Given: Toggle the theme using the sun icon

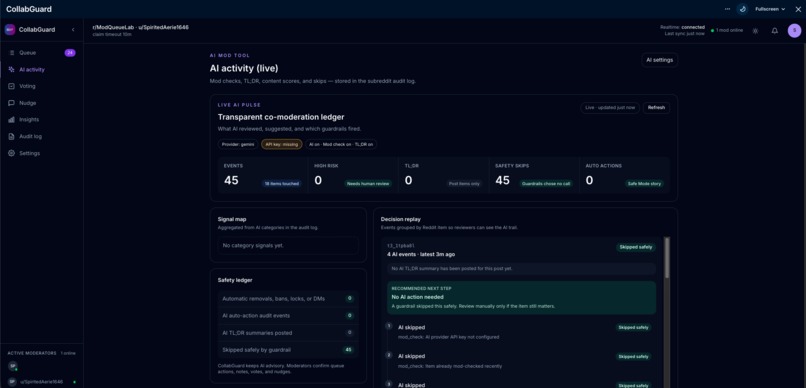Looking at the screenshot, I should [x=755, y=31].
